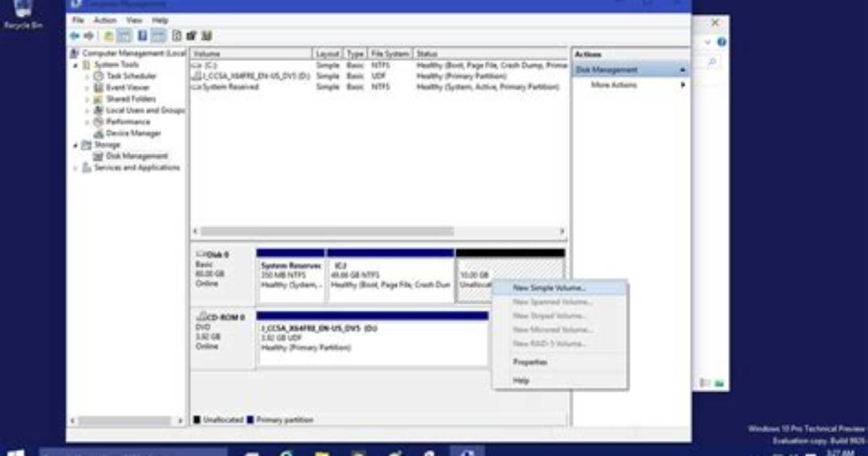Screen dimensions: 868x456
Task: Sort by the Status column header
Action: coord(491,54)
